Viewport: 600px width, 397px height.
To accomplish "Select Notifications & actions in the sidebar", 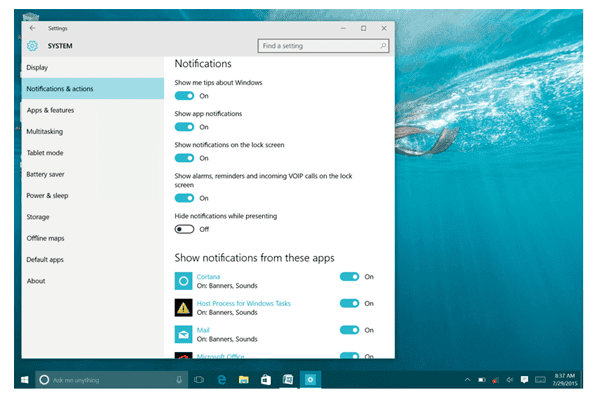I will (x=93, y=89).
